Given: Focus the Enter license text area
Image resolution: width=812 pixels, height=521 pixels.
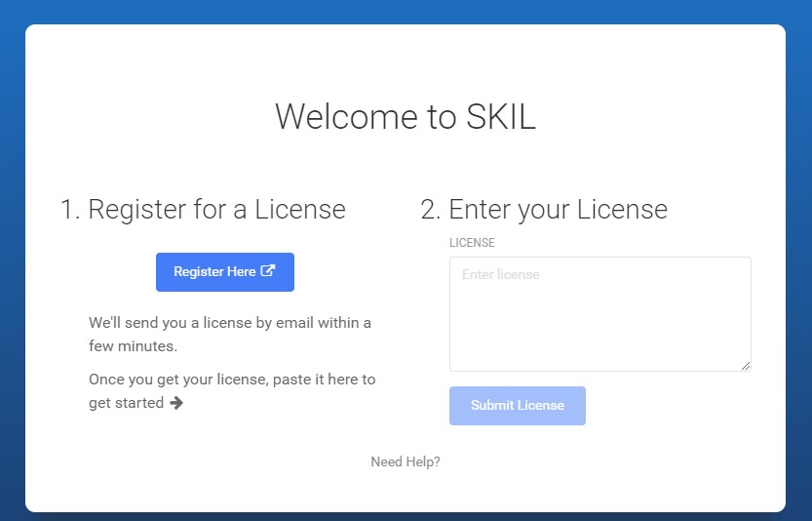Looking at the screenshot, I should 600,314.
